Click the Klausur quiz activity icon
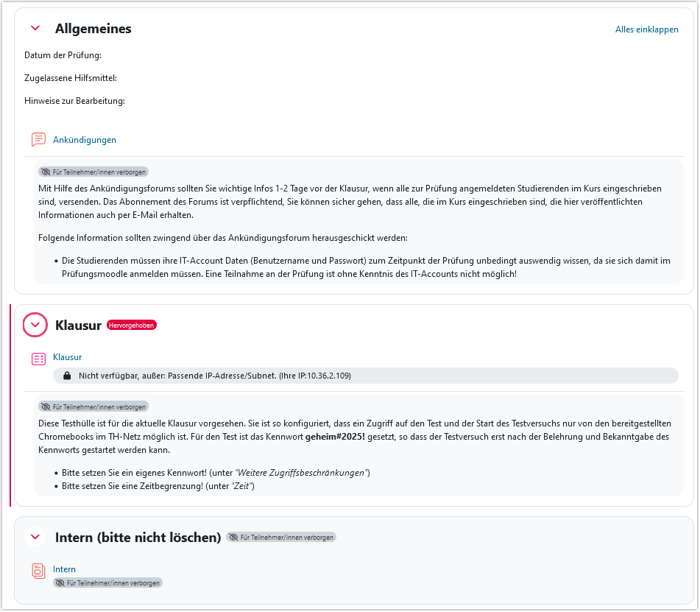 coord(38,359)
